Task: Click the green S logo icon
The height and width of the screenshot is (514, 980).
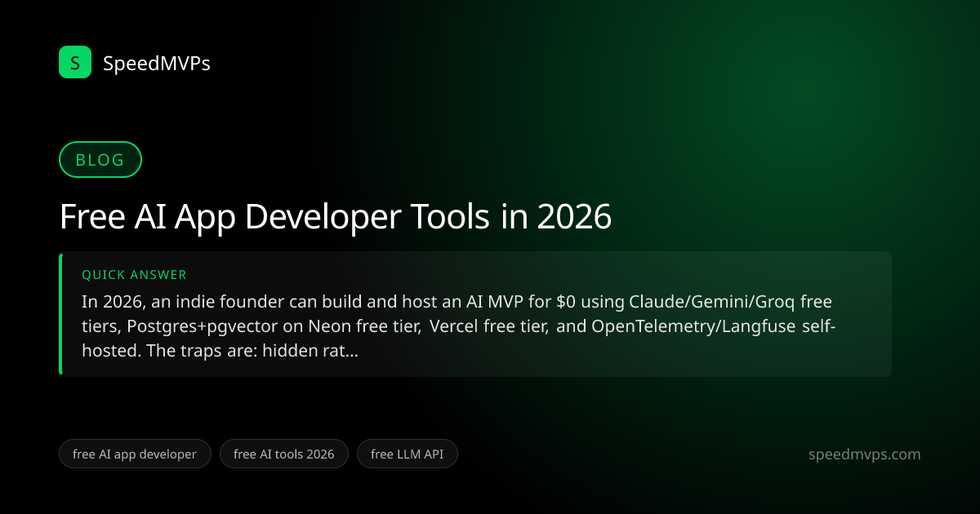Action: pyautogui.click(x=75, y=62)
